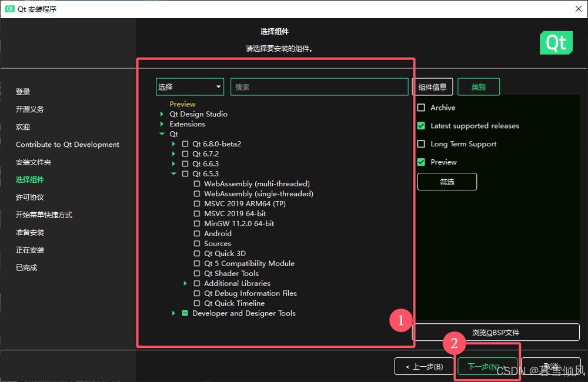Viewport: 588px width, 382px height.
Task: Select the 安装文件夹 step in sidebar
Action: 34,162
